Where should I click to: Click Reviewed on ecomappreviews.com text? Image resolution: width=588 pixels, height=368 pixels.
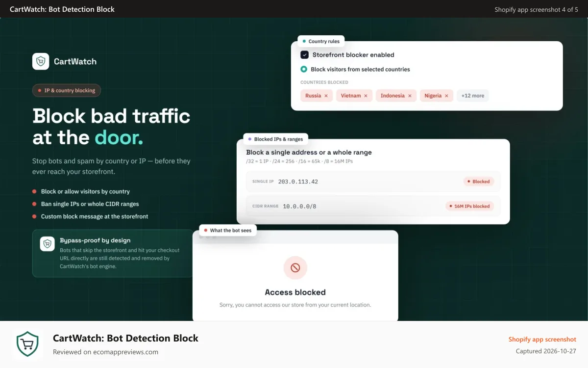click(x=105, y=352)
